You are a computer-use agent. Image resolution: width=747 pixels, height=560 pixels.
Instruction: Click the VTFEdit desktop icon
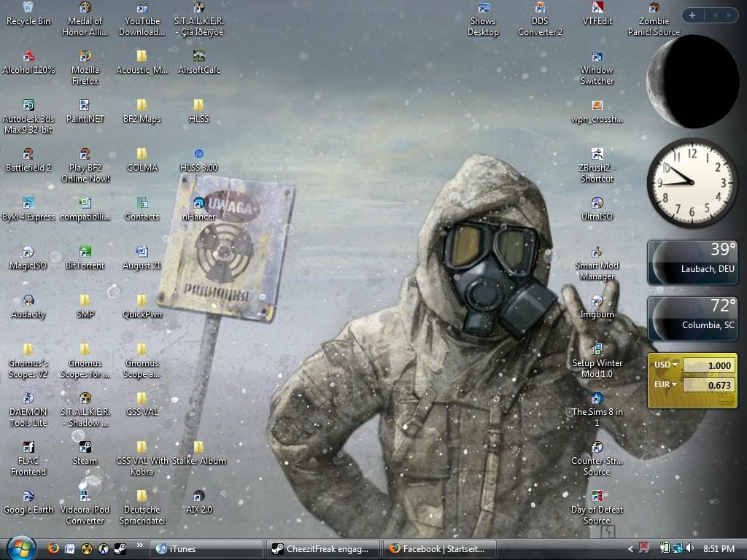click(x=597, y=14)
